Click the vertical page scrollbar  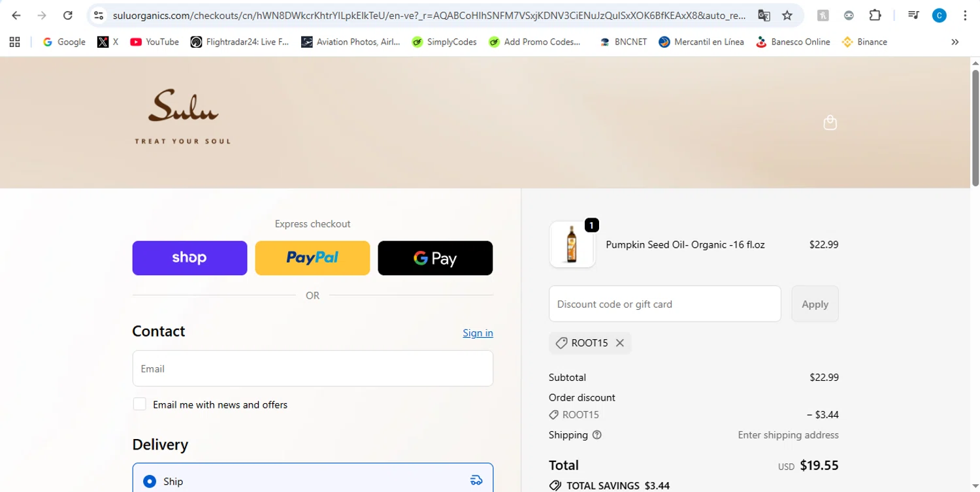(975, 127)
